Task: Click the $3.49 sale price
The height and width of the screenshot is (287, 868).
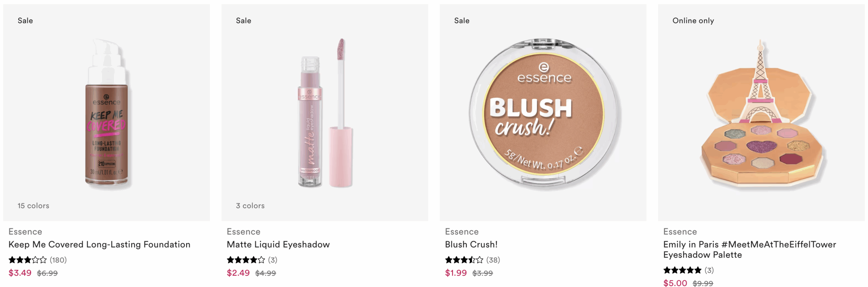Action: pos(20,273)
